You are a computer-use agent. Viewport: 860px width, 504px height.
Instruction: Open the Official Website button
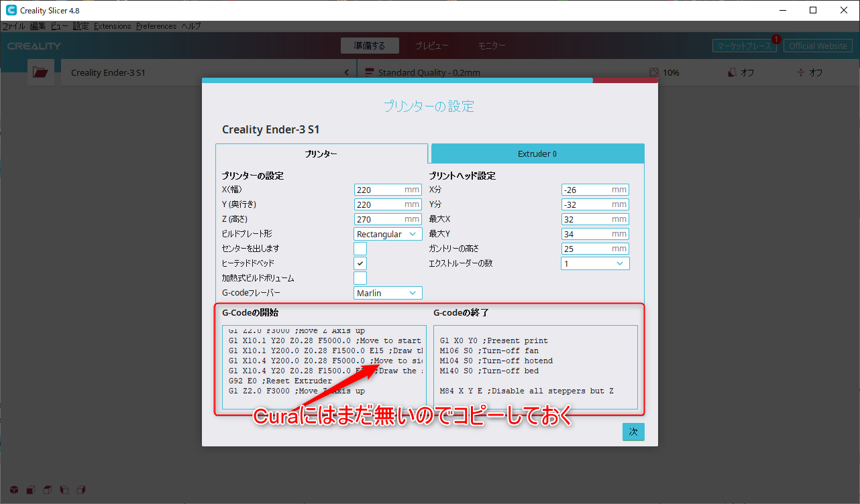point(818,46)
